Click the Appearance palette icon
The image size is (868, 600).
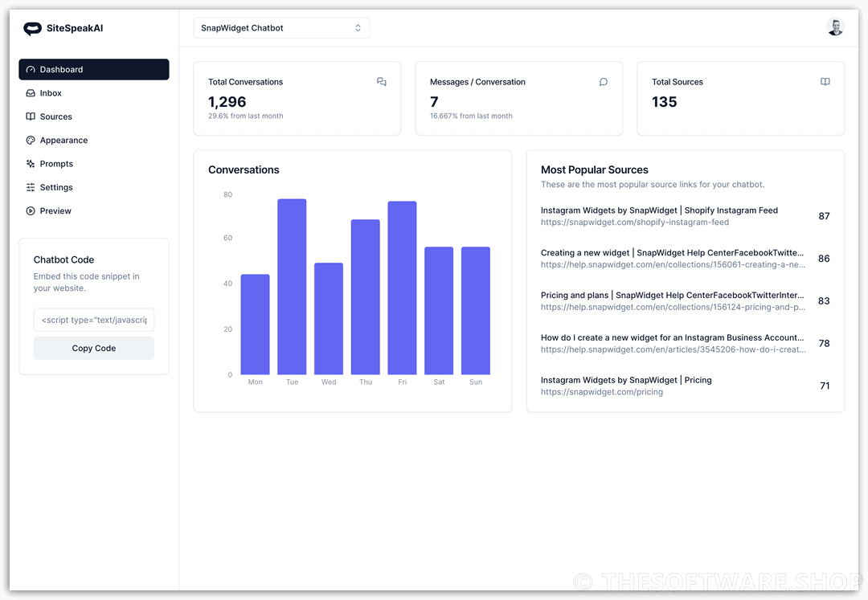pos(31,141)
